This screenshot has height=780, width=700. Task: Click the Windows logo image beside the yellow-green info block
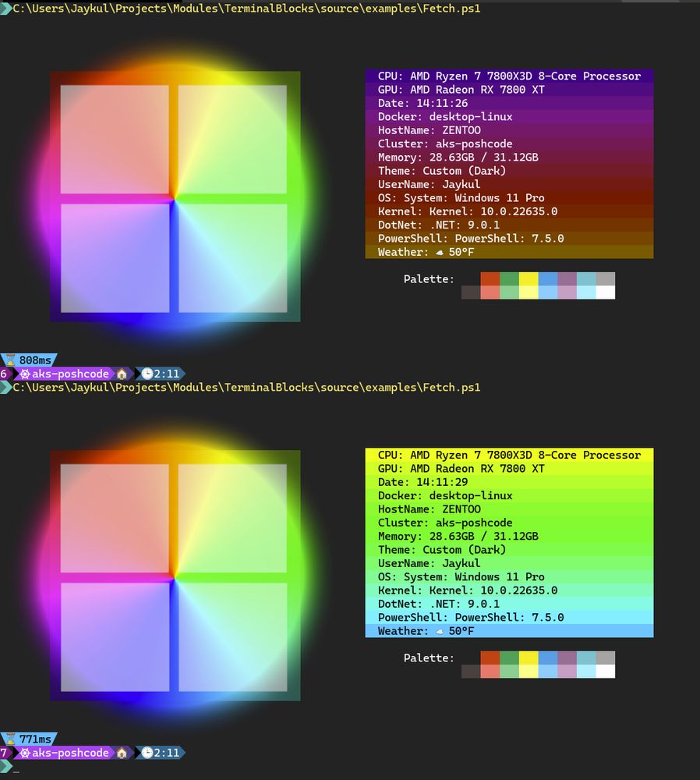175,576
